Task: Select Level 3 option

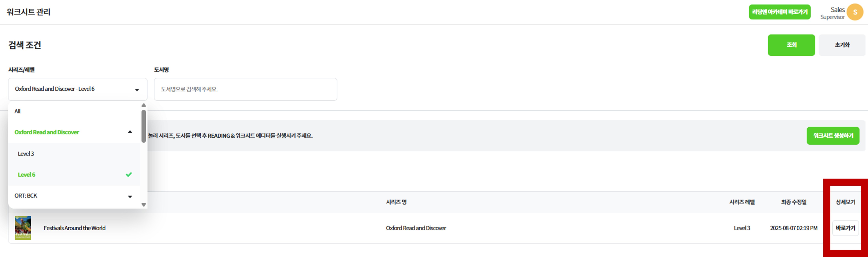Action: [x=26, y=153]
